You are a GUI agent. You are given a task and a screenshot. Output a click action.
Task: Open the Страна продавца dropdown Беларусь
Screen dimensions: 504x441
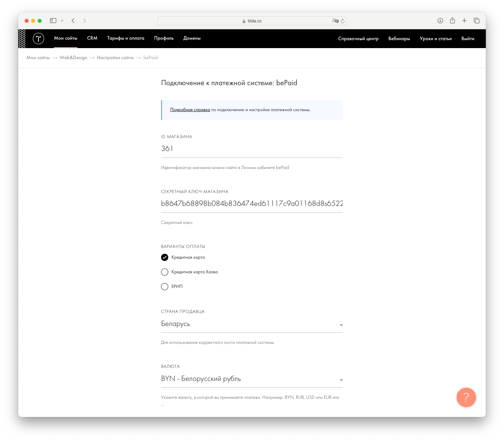pos(252,324)
